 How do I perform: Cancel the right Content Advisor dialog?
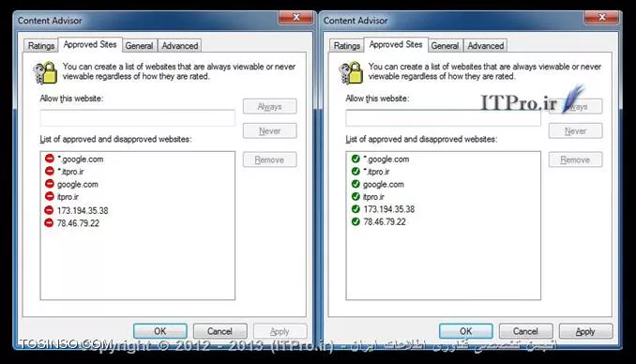pos(525,331)
